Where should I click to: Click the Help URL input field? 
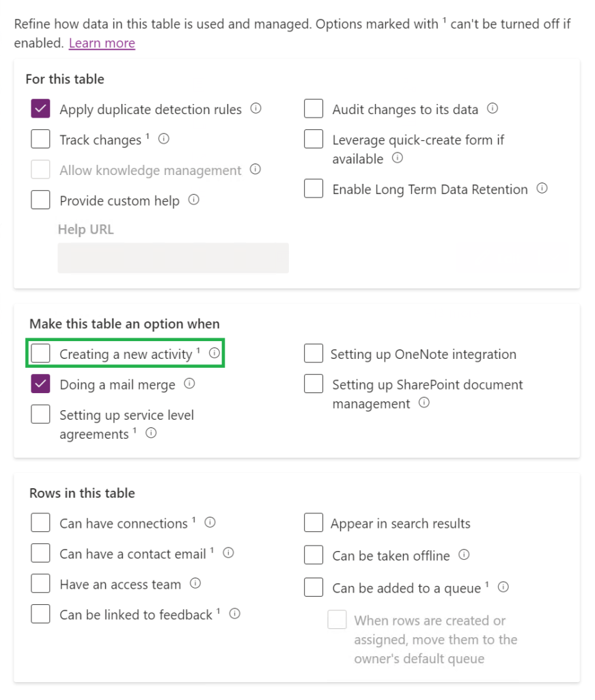(x=173, y=258)
